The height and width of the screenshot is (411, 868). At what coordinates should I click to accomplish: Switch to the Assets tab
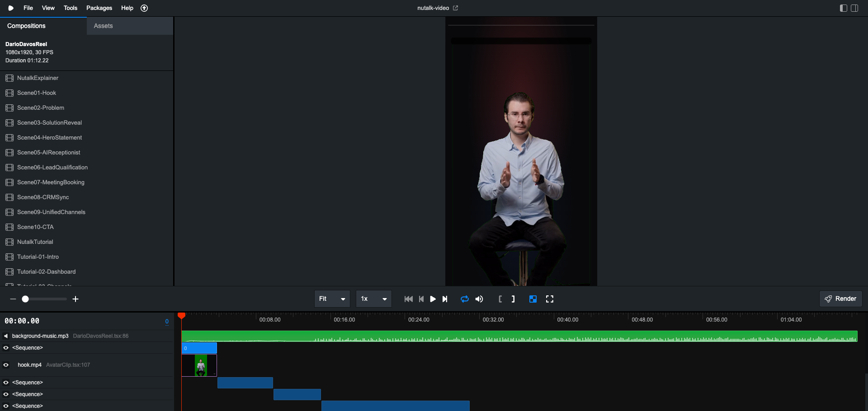[103, 26]
